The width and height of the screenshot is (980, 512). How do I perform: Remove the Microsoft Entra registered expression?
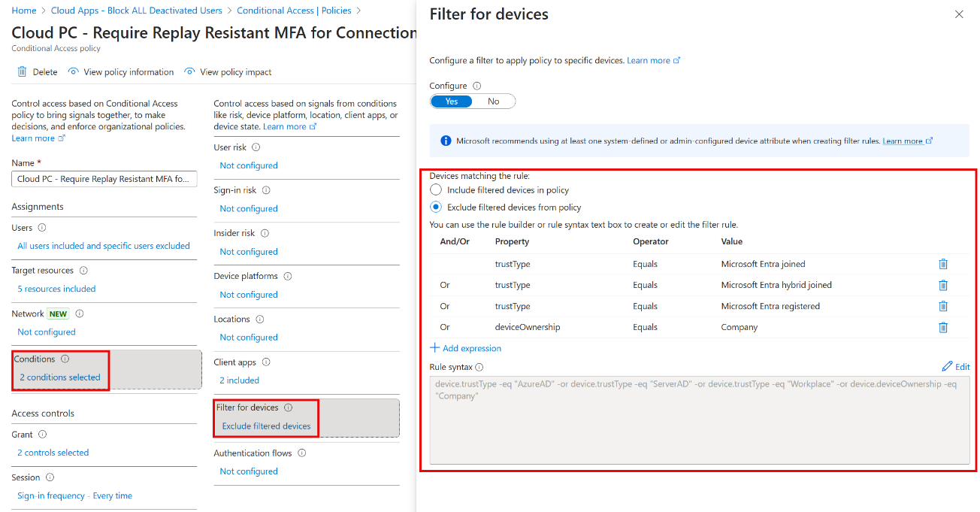(943, 306)
